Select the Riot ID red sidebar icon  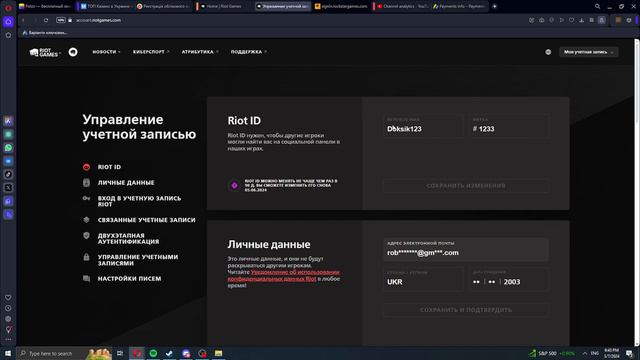[86, 167]
